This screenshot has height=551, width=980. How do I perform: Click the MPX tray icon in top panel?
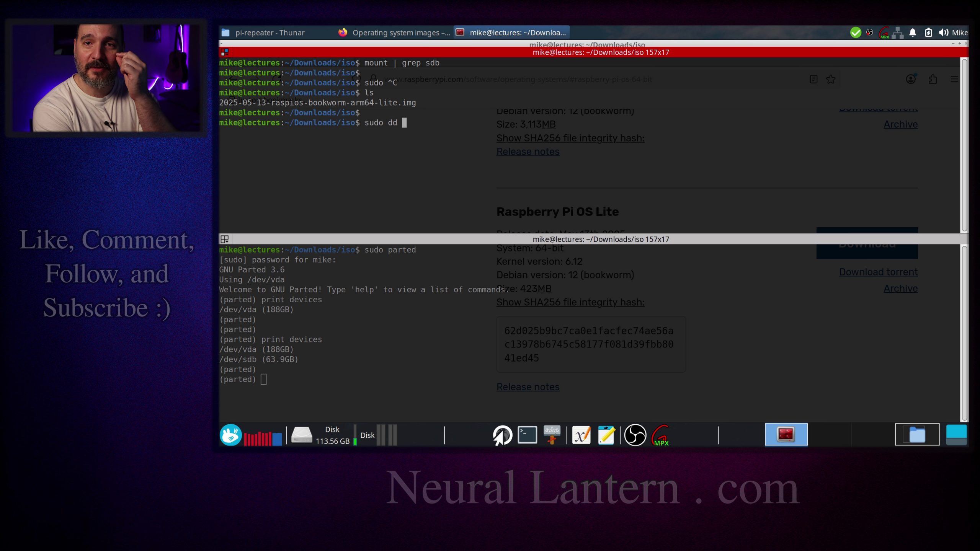coord(884,33)
